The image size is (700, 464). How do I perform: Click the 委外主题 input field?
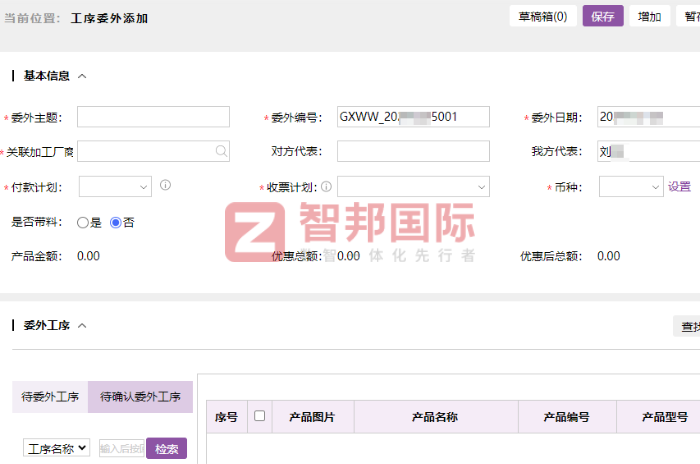(x=153, y=117)
